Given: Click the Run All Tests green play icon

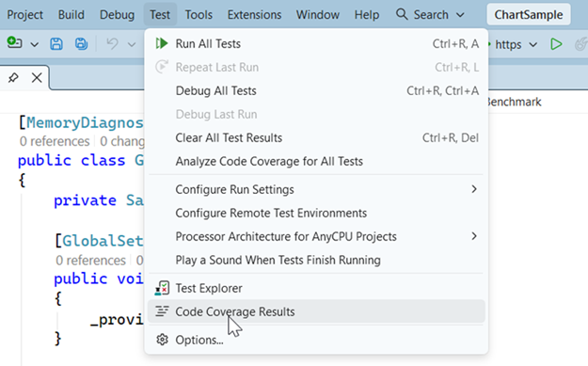Looking at the screenshot, I should point(162,43).
